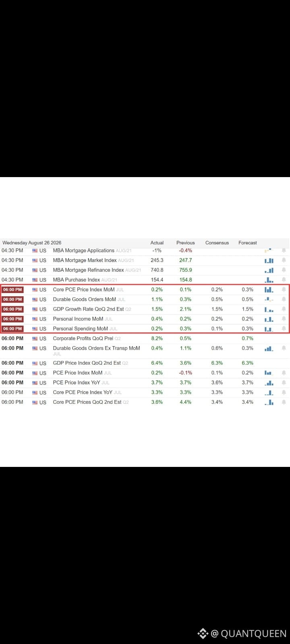Viewport: 290px width, 644px height.
Task: Open mini chart for GDP Growth Rate QoQ
Action: click(269, 309)
